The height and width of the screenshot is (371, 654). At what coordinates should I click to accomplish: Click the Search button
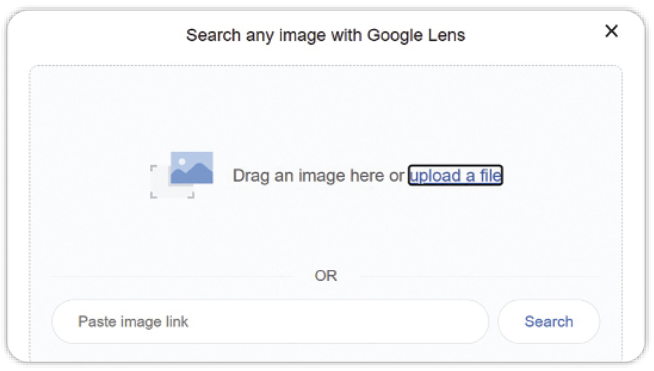click(548, 321)
